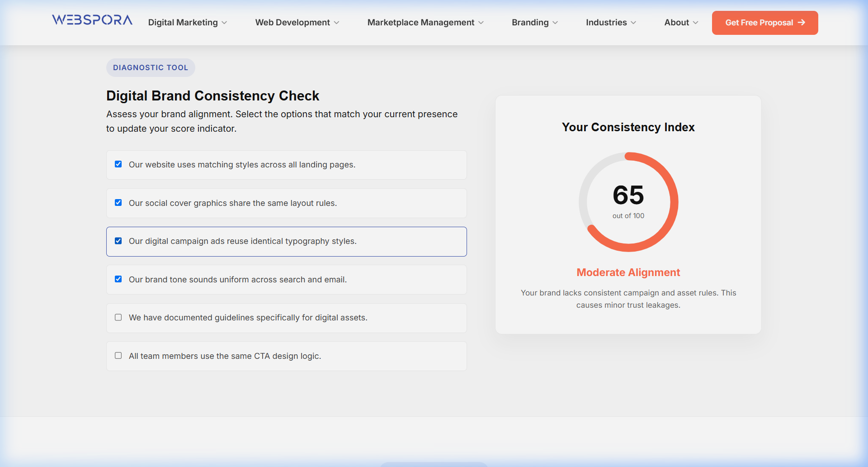The width and height of the screenshot is (868, 467).
Task: Open the About menu label
Action: point(677,23)
